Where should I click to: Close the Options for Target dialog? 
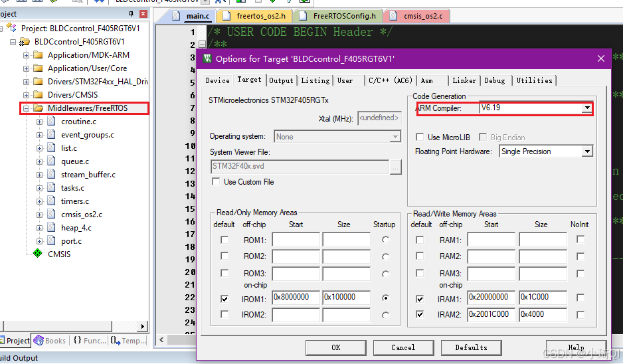[x=600, y=58]
